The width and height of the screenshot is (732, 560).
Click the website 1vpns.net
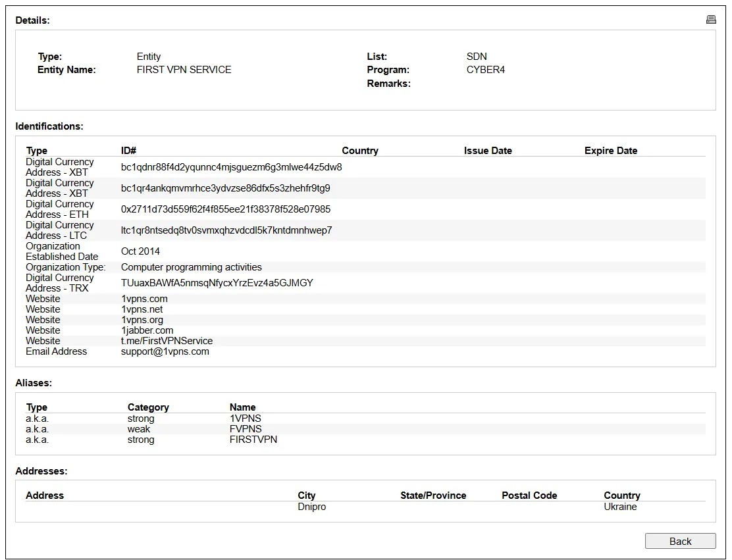point(142,309)
